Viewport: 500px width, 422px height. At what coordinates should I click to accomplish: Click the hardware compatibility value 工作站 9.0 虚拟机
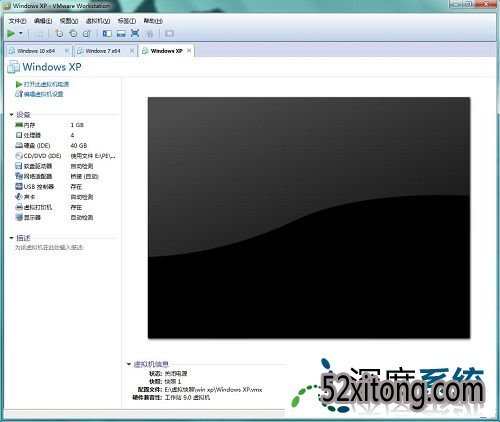[x=187, y=398]
